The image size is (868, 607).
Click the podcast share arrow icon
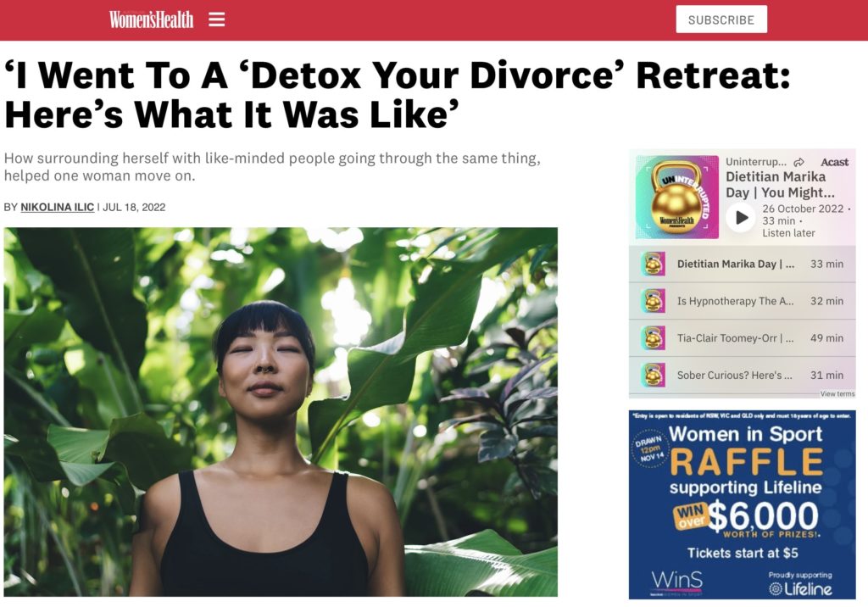[x=798, y=162]
